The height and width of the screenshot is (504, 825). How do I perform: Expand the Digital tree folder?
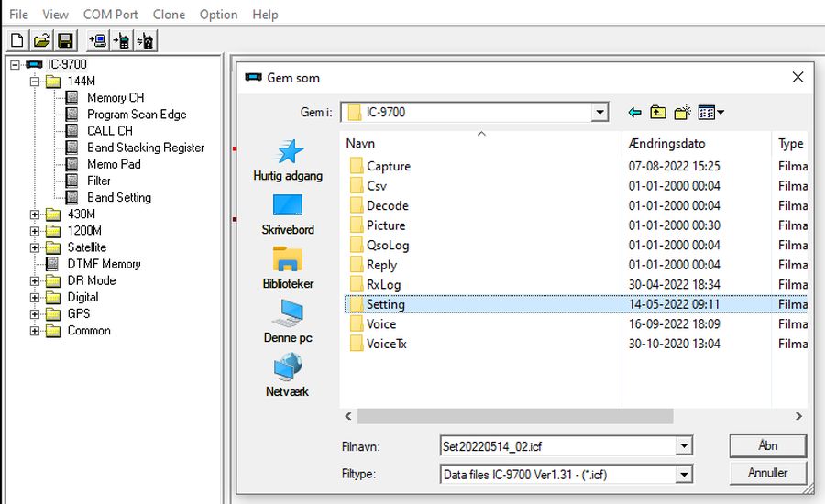(x=35, y=298)
